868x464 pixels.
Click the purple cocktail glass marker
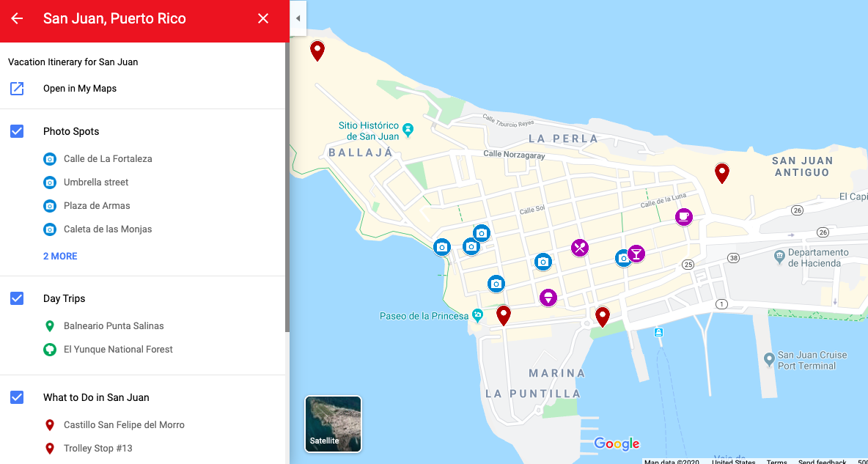636,254
